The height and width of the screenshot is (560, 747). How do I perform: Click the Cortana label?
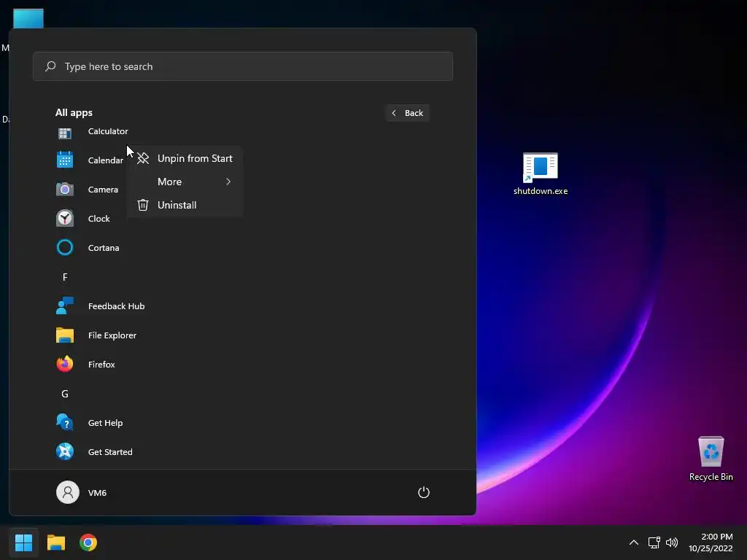[x=104, y=248]
